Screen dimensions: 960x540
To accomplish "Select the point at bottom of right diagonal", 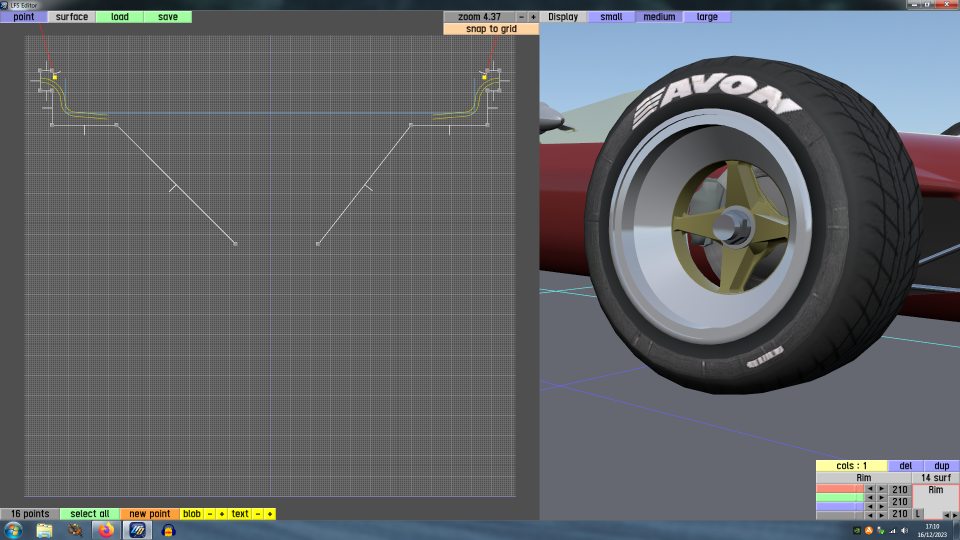I will pyautogui.click(x=318, y=244).
